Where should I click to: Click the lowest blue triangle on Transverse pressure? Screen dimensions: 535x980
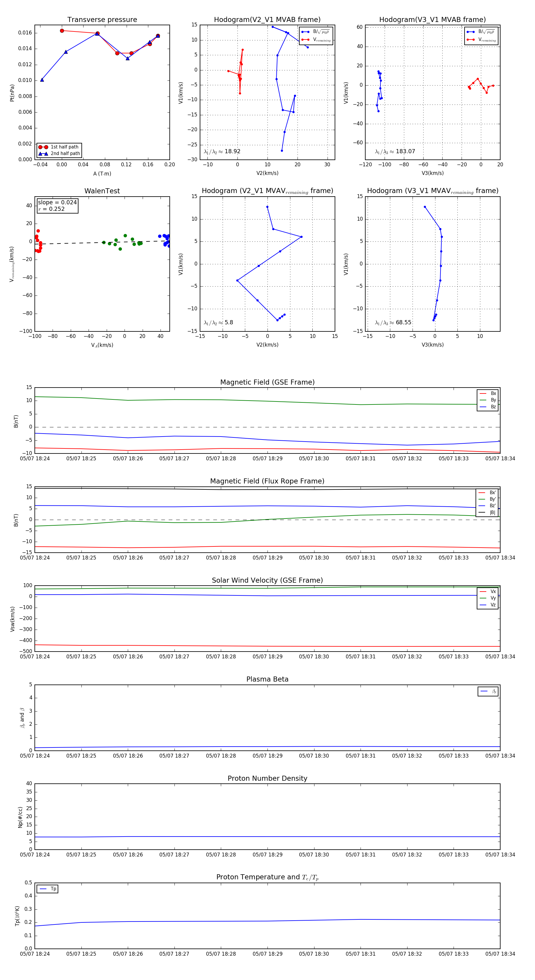(42, 80)
